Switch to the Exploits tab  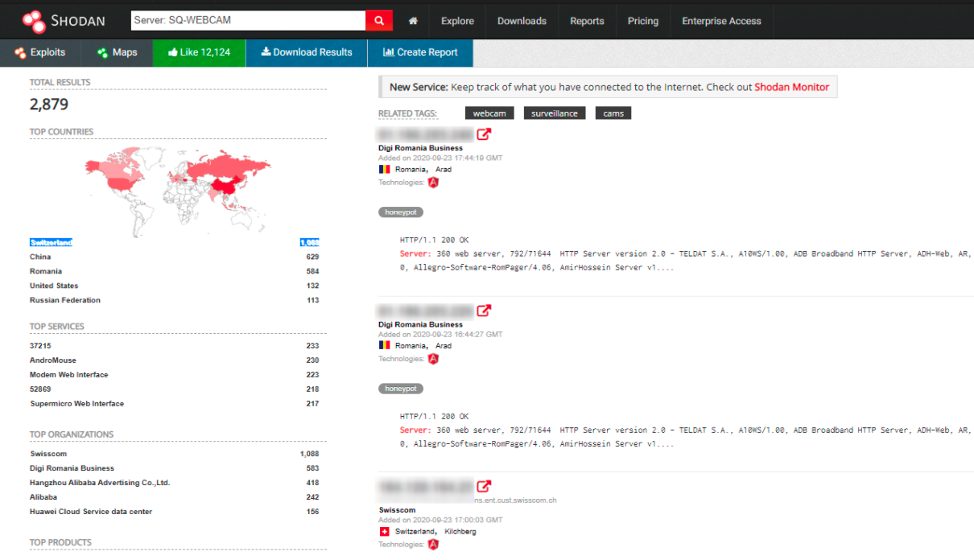click(40, 52)
